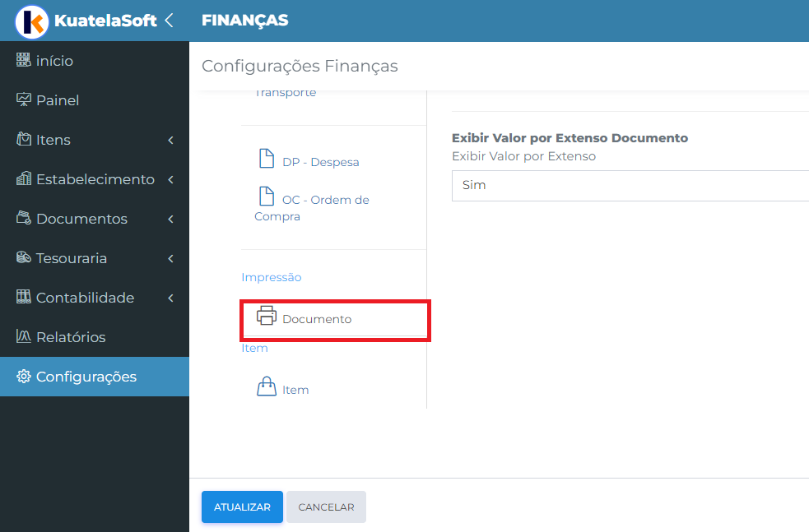Screen dimensions: 809x532
Task: Open the Exibir Valor por Extenso dropdown
Action: [x=630, y=186]
